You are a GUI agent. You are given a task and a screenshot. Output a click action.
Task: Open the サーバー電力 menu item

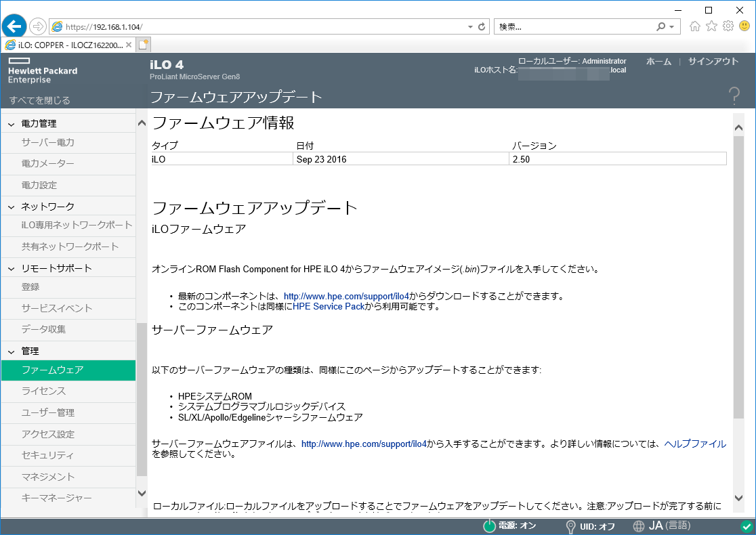[68, 143]
